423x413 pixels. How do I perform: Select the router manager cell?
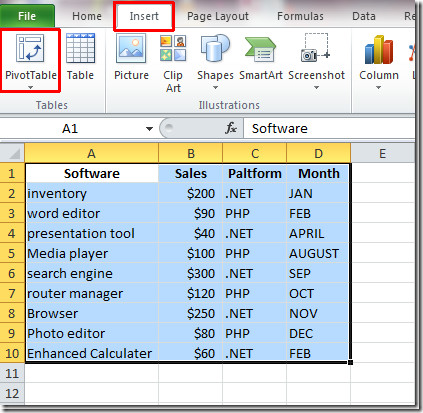click(x=92, y=293)
